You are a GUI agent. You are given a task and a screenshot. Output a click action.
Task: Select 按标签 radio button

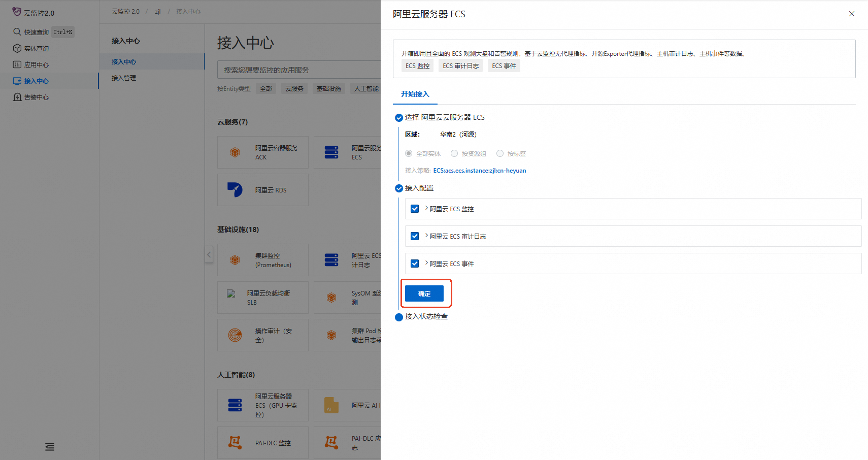click(x=500, y=153)
